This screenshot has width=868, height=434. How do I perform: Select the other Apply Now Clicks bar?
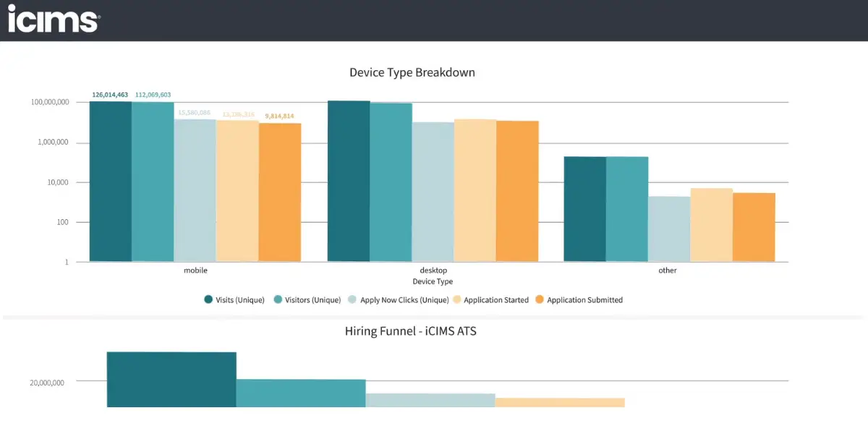tap(669, 229)
